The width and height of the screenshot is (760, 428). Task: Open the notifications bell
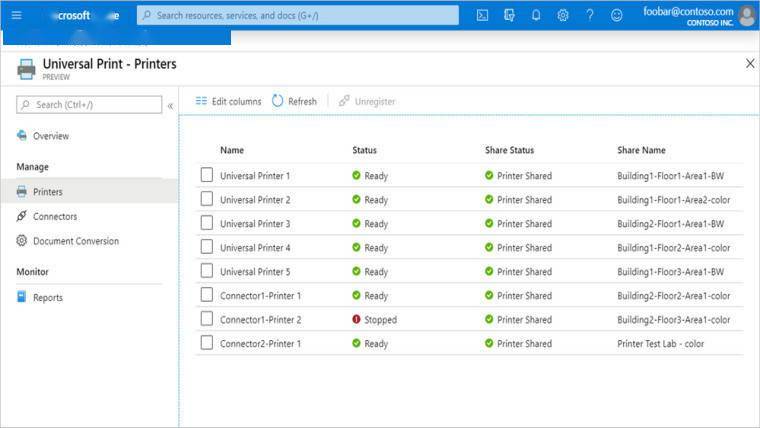tap(536, 15)
